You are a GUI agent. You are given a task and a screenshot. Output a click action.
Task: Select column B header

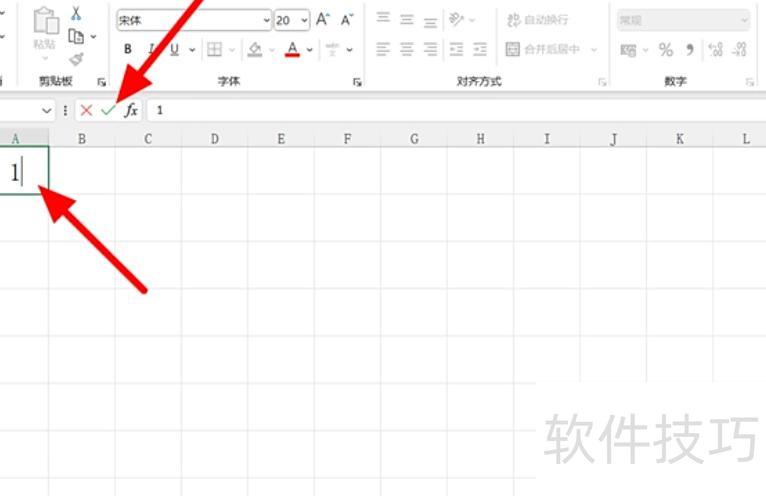tap(82, 139)
